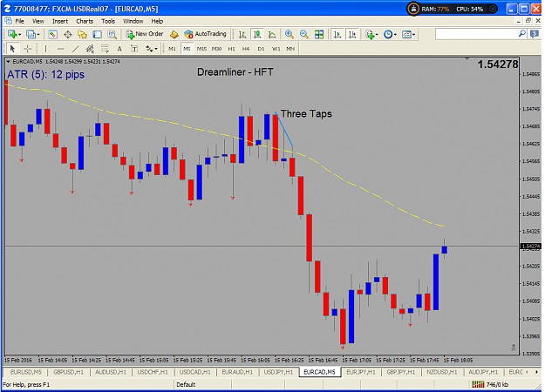The height and width of the screenshot is (392, 545).
Task: Zoom out on the chart
Action: coord(304,34)
